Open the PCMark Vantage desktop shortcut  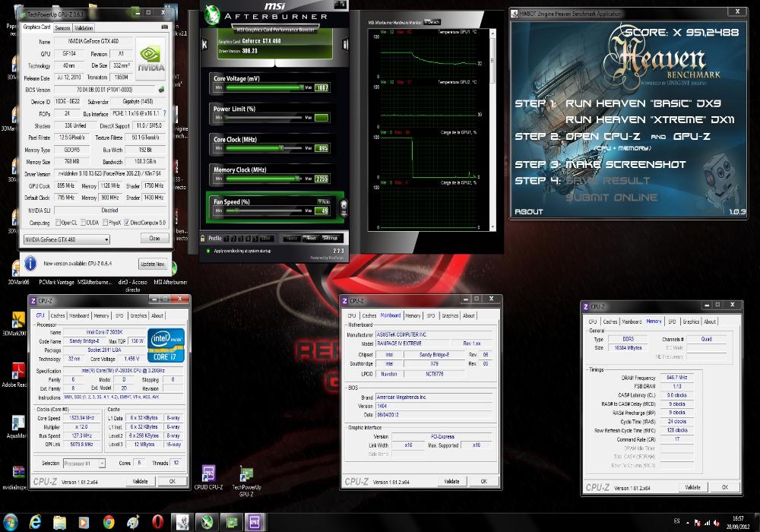(56, 282)
